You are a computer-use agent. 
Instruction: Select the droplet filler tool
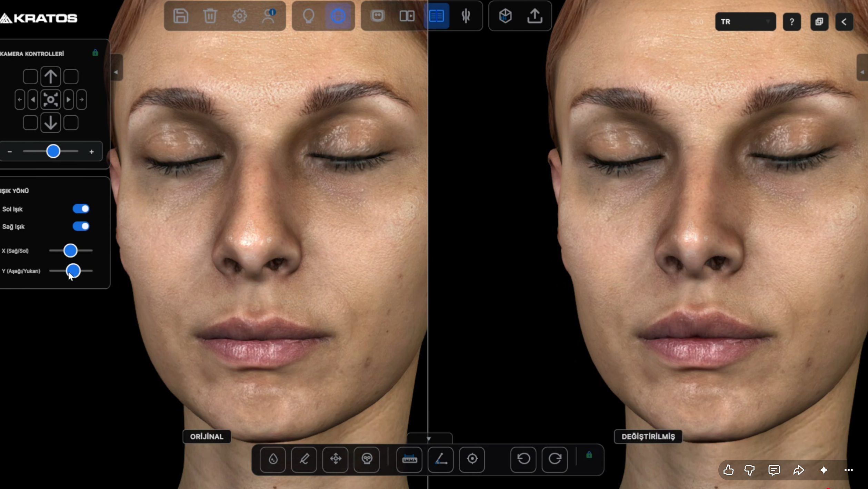coord(273,459)
